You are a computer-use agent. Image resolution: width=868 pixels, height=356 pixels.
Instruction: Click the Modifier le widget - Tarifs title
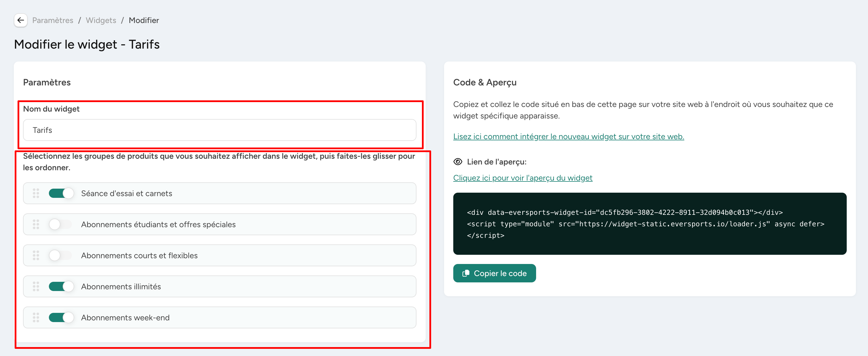click(x=87, y=44)
